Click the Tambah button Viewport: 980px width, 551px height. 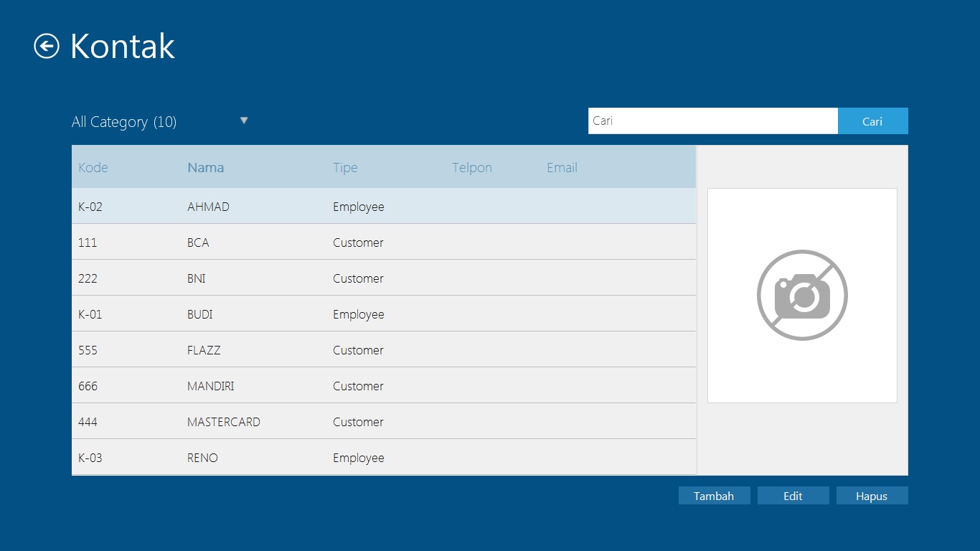tap(714, 496)
